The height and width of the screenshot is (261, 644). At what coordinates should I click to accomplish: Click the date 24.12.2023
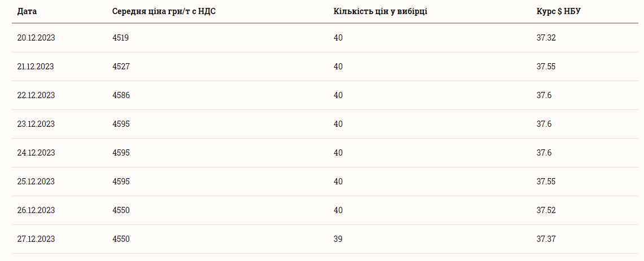[36, 153]
